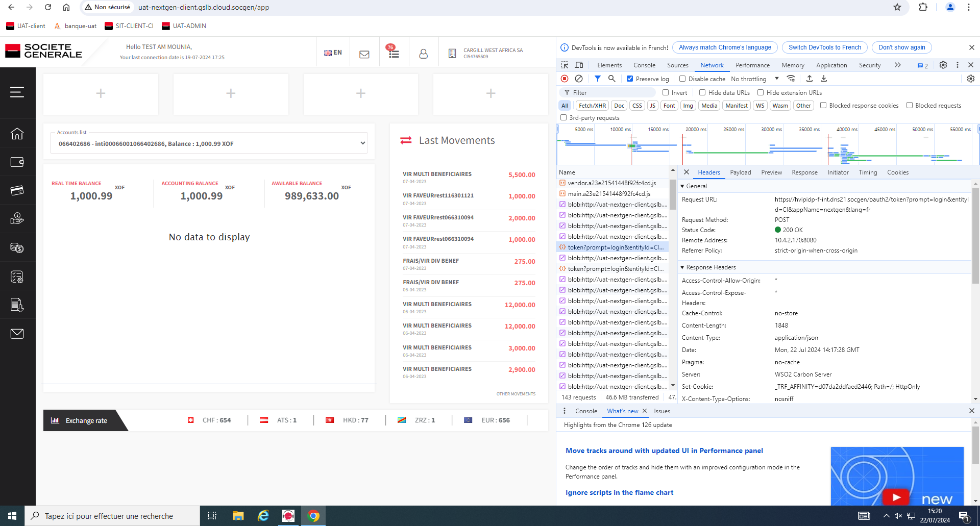Open the Timing tab for the request
980x526 pixels.
[867, 172]
